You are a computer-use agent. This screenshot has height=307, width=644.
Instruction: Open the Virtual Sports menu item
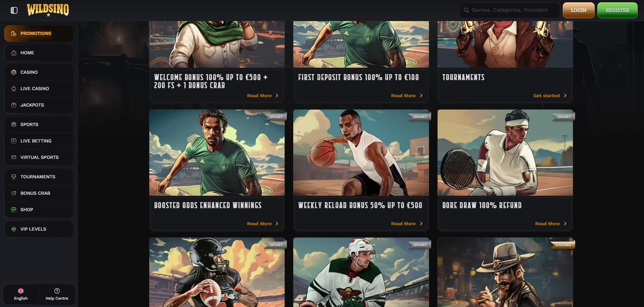pyautogui.click(x=39, y=158)
